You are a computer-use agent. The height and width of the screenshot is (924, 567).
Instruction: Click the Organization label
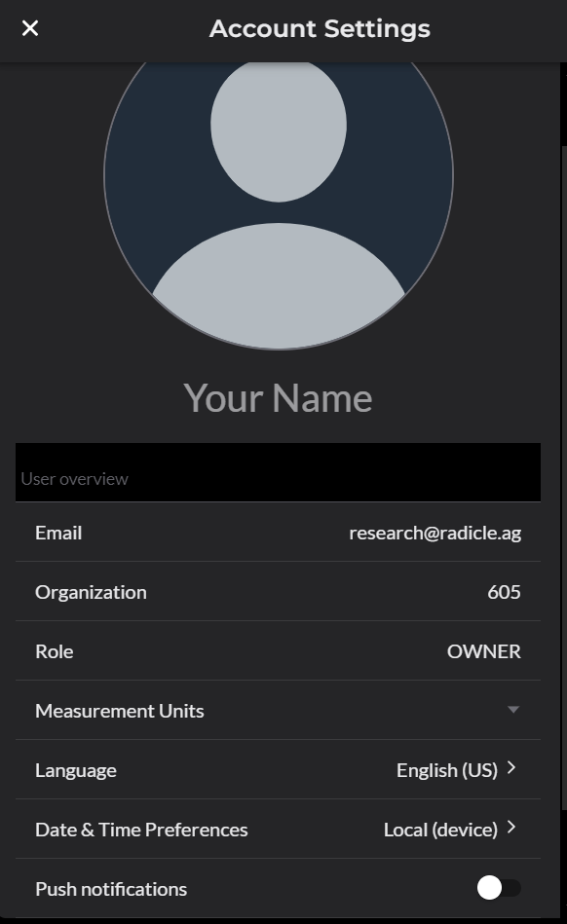click(91, 592)
